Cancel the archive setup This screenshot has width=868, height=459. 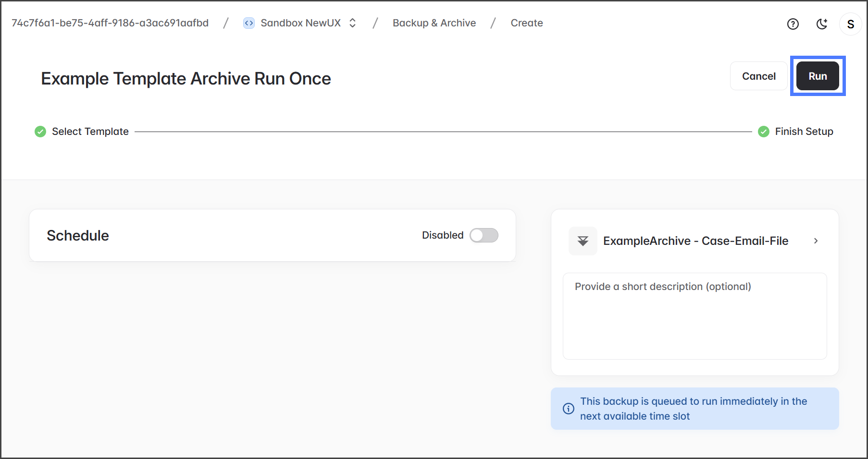(x=758, y=76)
